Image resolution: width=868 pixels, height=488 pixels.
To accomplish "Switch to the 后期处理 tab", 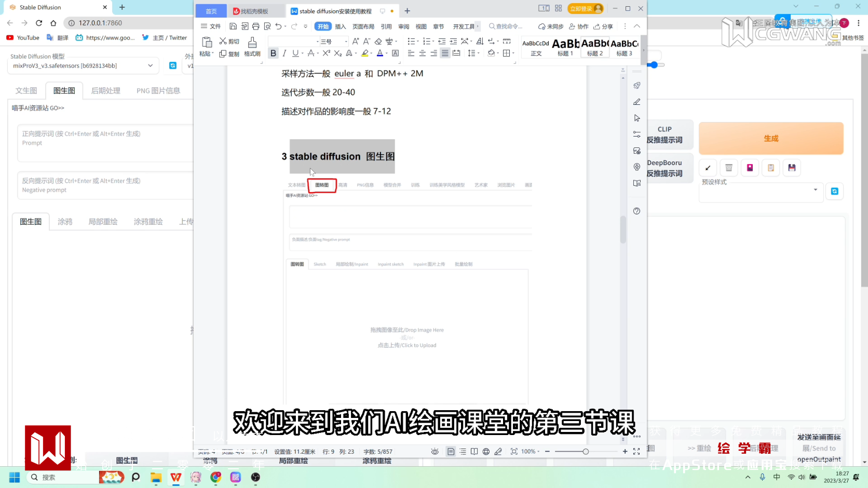I will pyautogui.click(x=106, y=90).
